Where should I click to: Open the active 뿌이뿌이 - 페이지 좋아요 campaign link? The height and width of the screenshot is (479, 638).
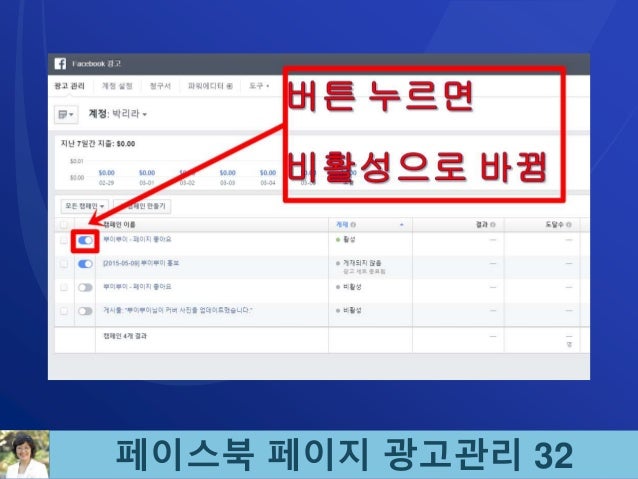137,239
